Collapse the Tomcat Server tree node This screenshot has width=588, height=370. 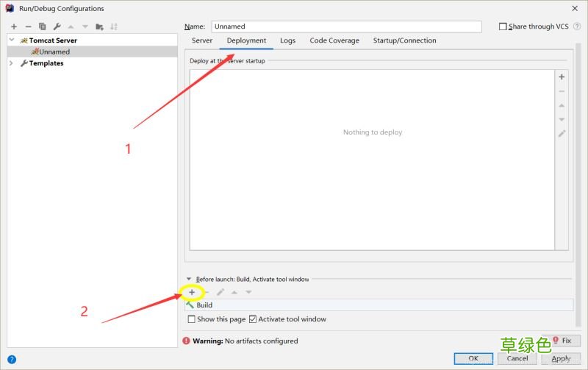(12, 40)
